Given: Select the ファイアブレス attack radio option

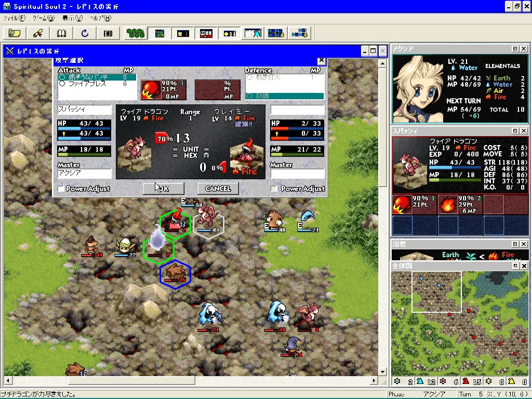Looking at the screenshot, I should click(62, 84).
